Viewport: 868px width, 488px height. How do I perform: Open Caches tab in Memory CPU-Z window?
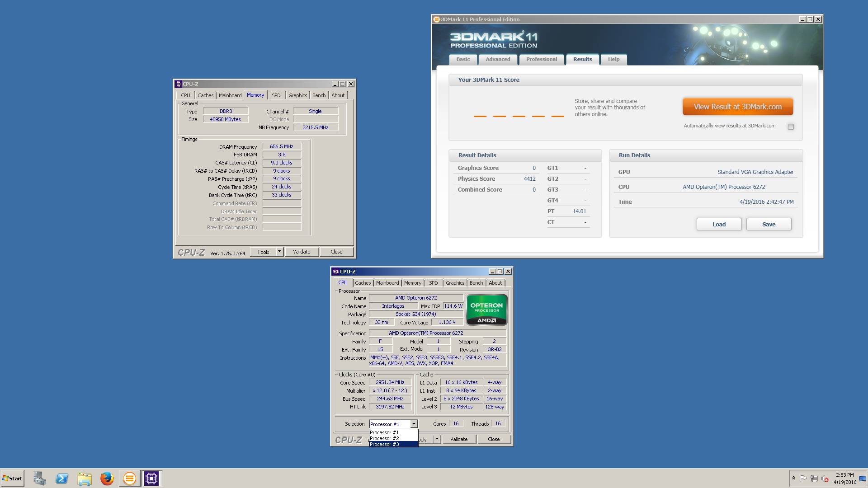(x=205, y=95)
